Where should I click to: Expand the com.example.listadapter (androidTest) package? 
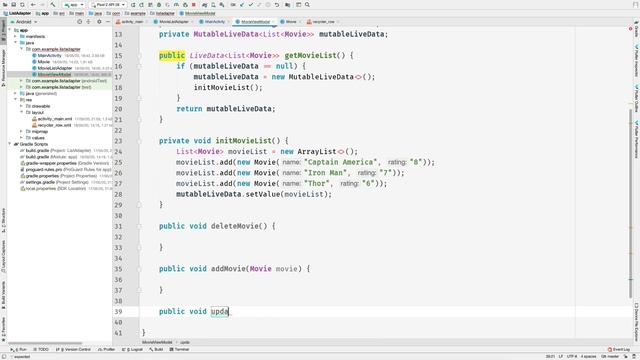22,81
